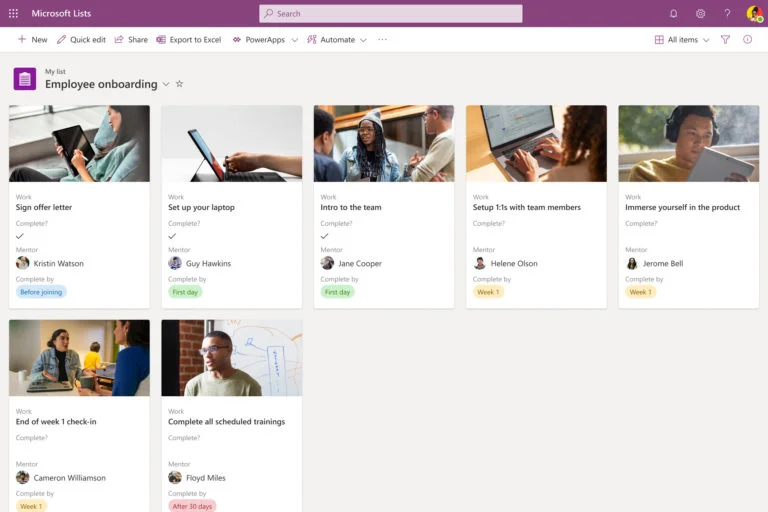Open the PowerApps menu
768x512 pixels.
pos(265,40)
